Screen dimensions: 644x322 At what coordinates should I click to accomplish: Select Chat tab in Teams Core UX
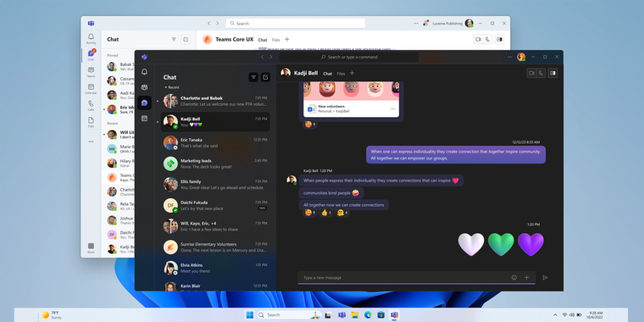(x=263, y=41)
